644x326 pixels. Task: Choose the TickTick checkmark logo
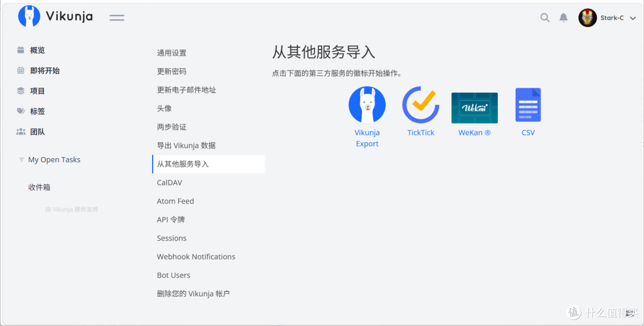coord(420,105)
